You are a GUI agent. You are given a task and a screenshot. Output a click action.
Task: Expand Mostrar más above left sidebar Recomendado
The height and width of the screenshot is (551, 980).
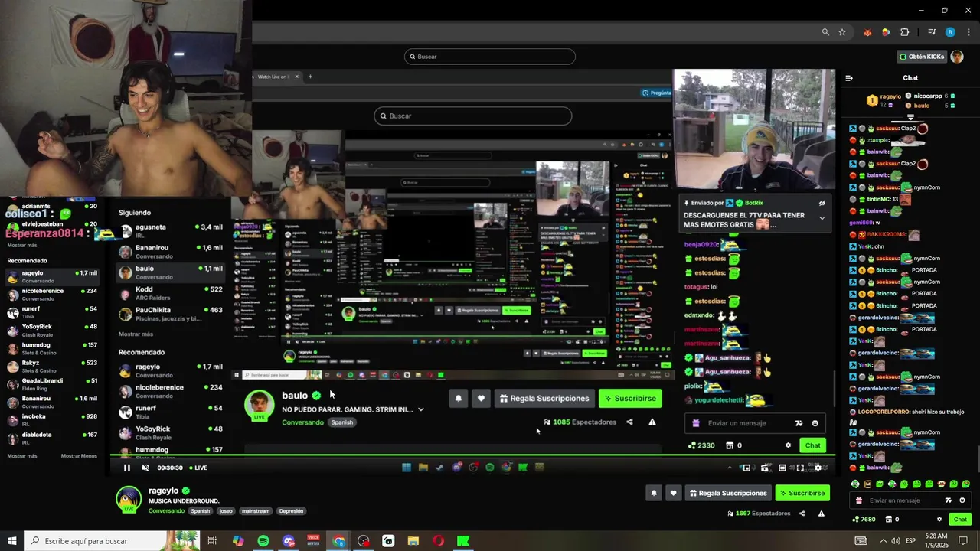pos(22,246)
